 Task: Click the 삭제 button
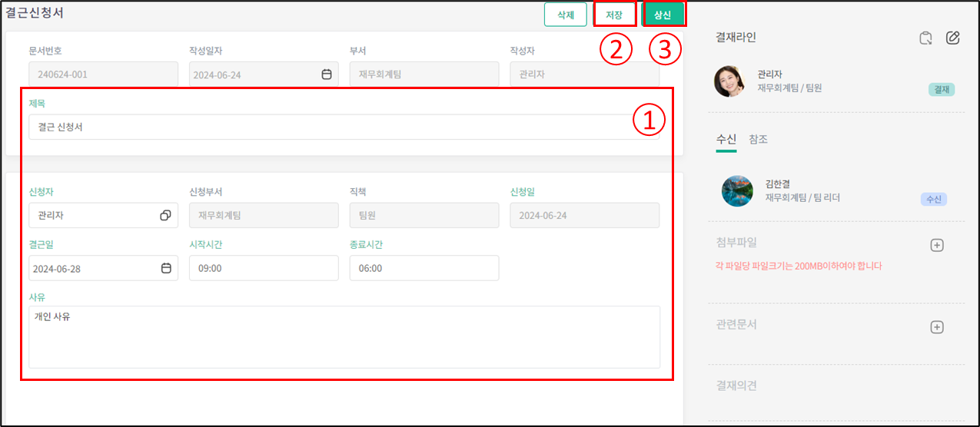pyautogui.click(x=566, y=15)
